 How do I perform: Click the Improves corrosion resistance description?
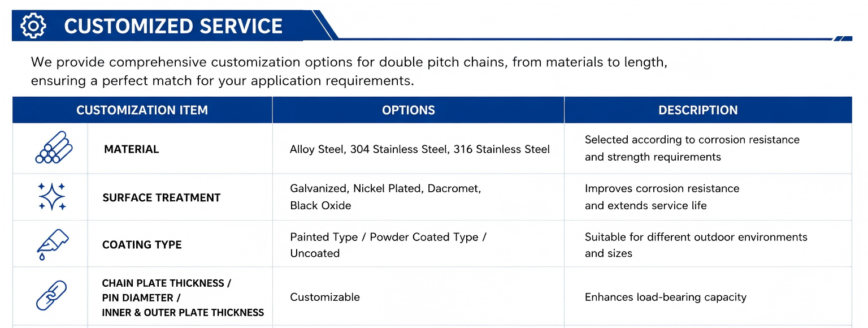pos(662,197)
